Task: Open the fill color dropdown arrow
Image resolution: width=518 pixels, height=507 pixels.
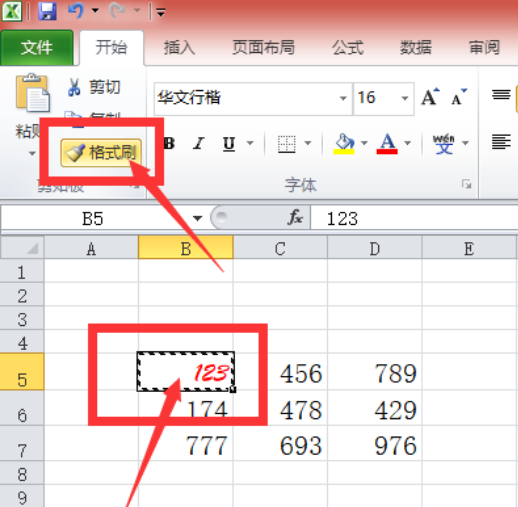Action: click(x=364, y=143)
